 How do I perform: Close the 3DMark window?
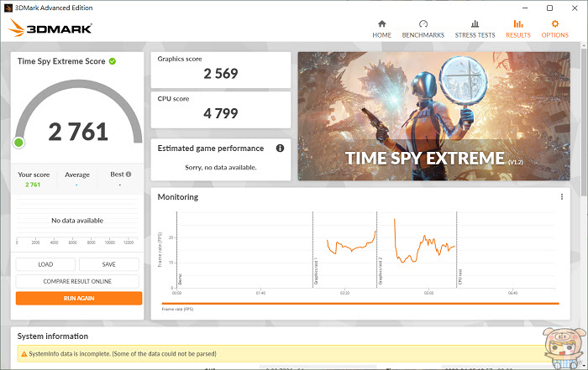tap(575, 8)
